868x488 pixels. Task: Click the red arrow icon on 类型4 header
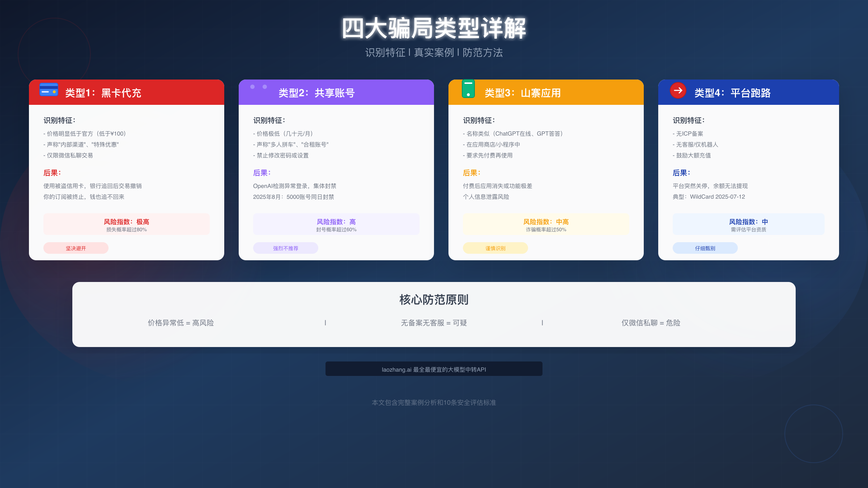[677, 91]
